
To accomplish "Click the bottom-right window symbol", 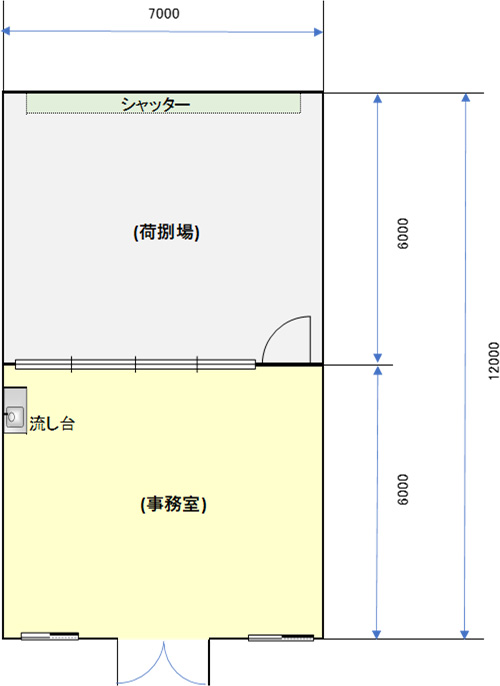I will 281,638.
